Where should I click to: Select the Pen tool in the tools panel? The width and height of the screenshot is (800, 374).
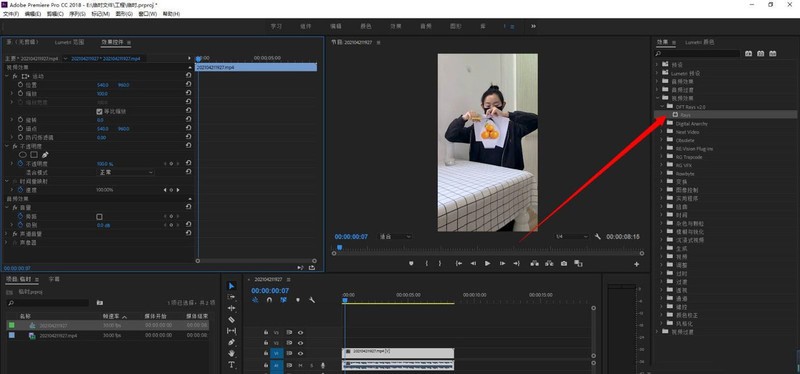232,342
